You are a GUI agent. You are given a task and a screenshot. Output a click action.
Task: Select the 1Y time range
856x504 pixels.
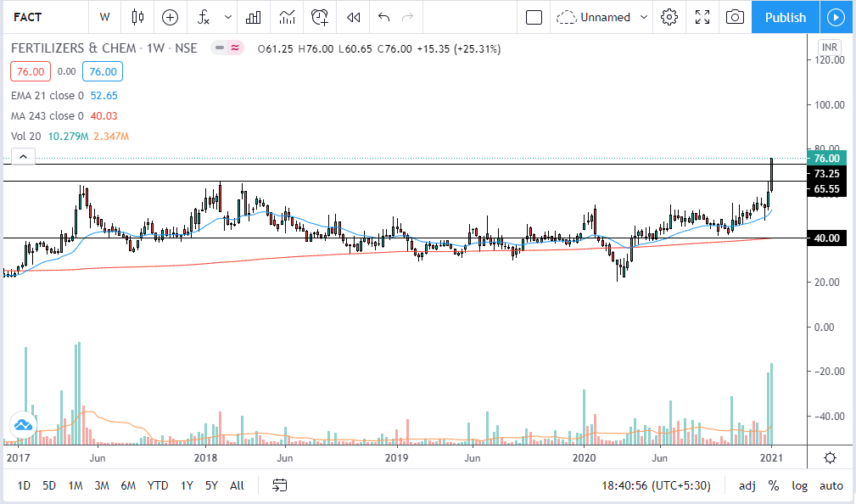[x=187, y=485]
